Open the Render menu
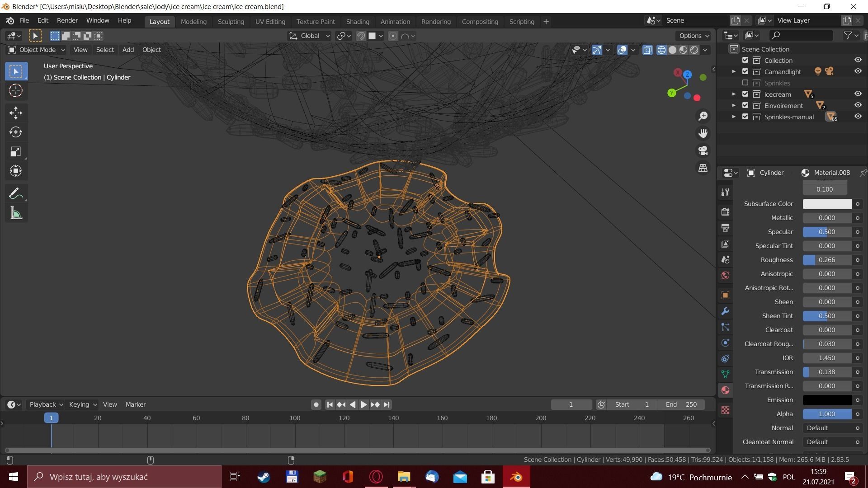The image size is (868, 488). [67, 21]
